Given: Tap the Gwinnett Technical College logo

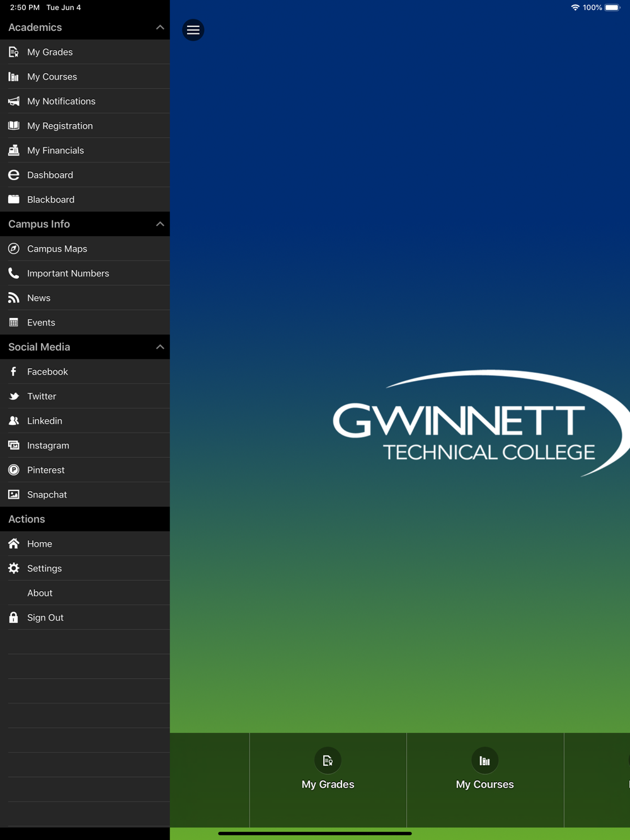Looking at the screenshot, I should tap(481, 423).
